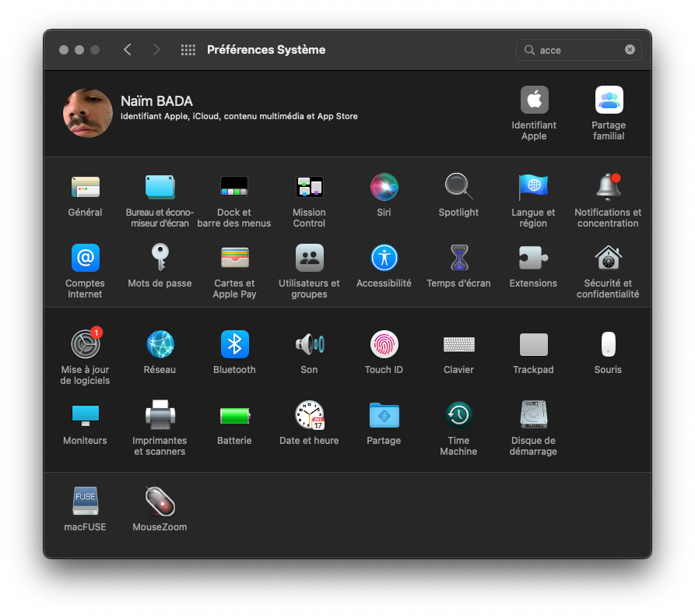Click the Naïm BADA account name
The height and width of the screenshot is (616, 695).
pyautogui.click(x=156, y=101)
